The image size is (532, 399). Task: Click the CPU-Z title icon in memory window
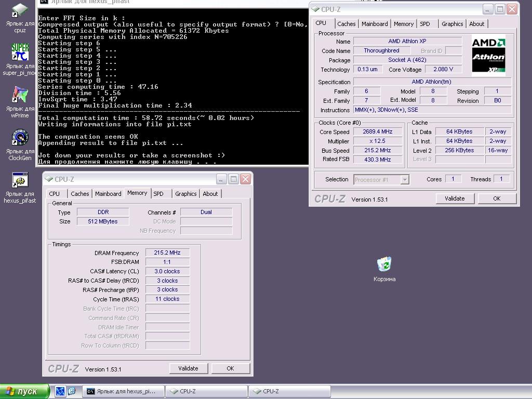click(x=49, y=179)
